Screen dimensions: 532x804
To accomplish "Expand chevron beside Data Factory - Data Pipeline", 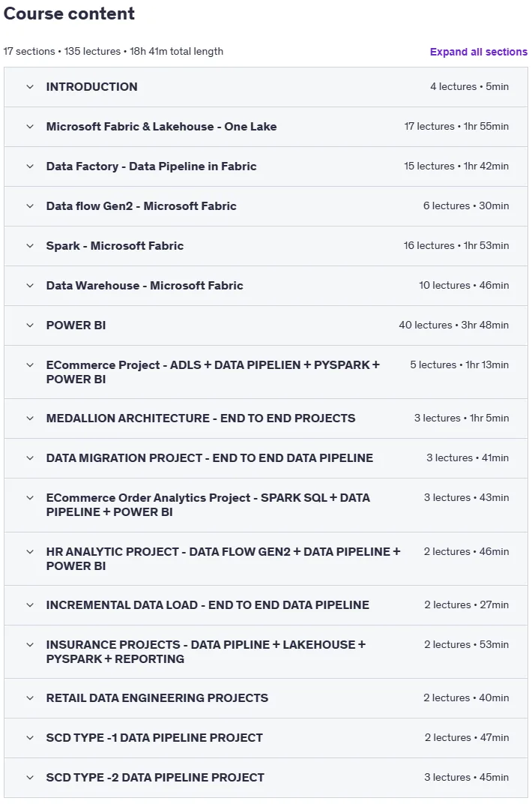I will (x=30, y=166).
